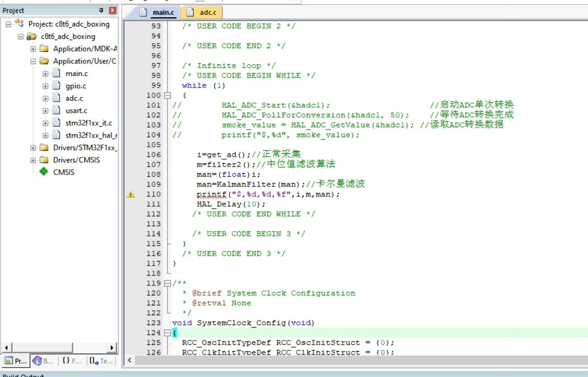The height and width of the screenshot is (377, 588).
Task: Select the CMSIS component icon in project tree
Action: click(x=43, y=172)
